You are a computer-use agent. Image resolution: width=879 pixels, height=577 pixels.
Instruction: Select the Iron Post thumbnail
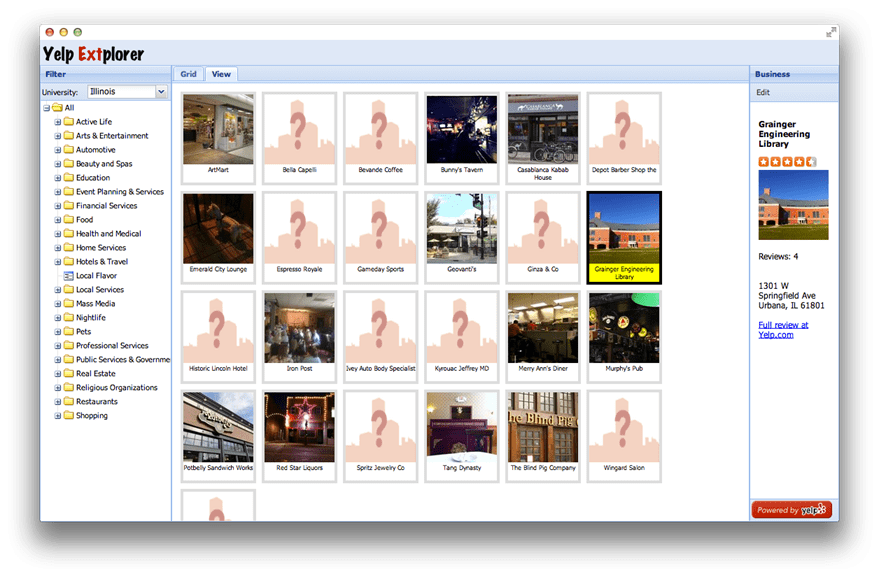click(299, 336)
